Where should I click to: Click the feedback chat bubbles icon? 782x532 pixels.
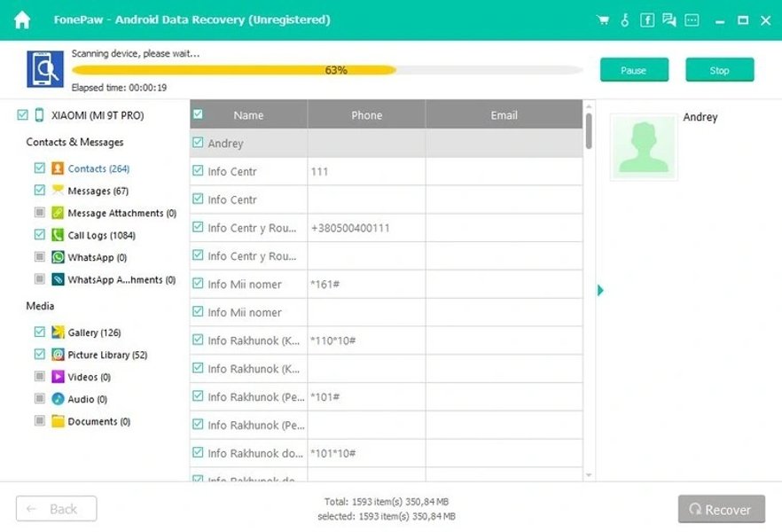[x=669, y=20]
